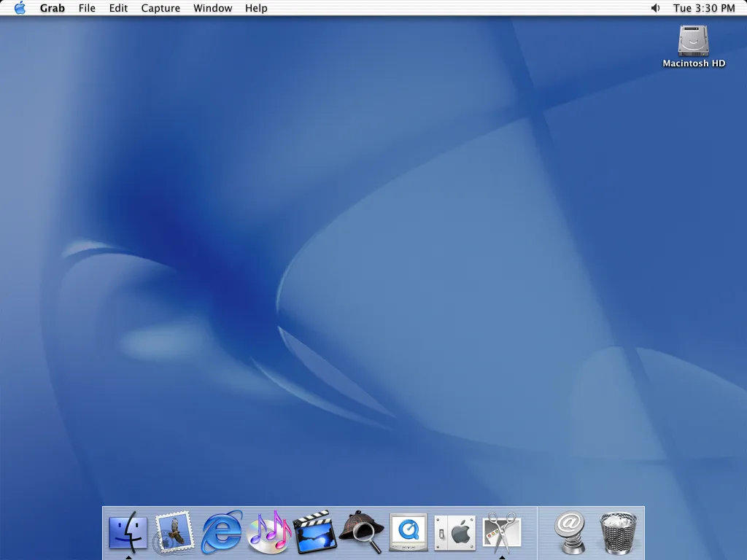Open System Preferences from the Dock

pos(454,531)
